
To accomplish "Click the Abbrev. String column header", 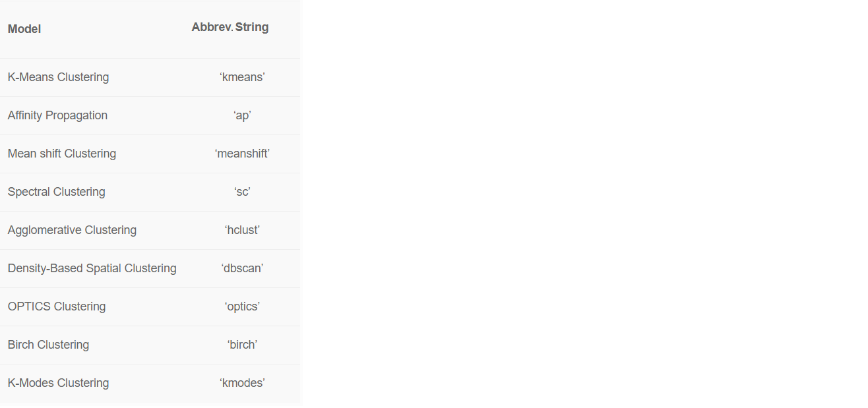I will [x=230, y=28].
